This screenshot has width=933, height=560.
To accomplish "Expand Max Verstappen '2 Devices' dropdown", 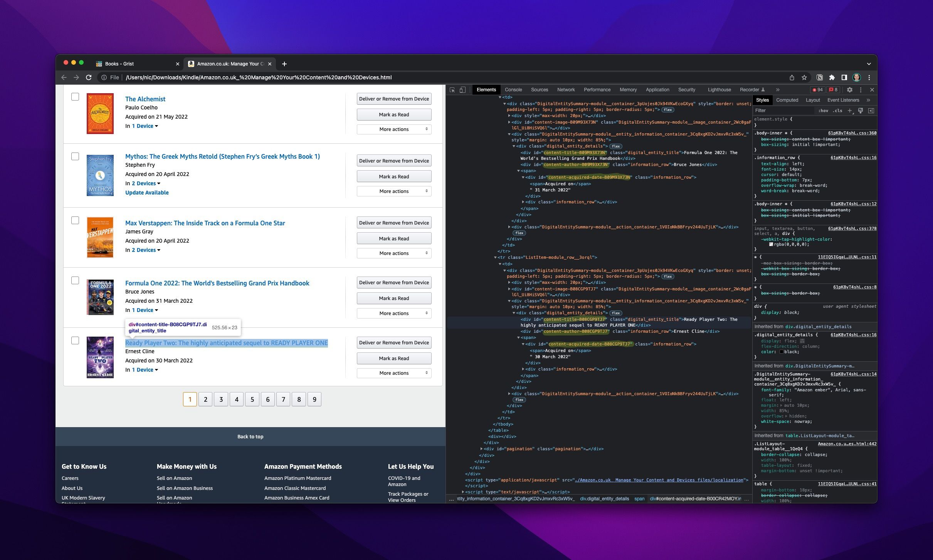I will click(146, 250).
